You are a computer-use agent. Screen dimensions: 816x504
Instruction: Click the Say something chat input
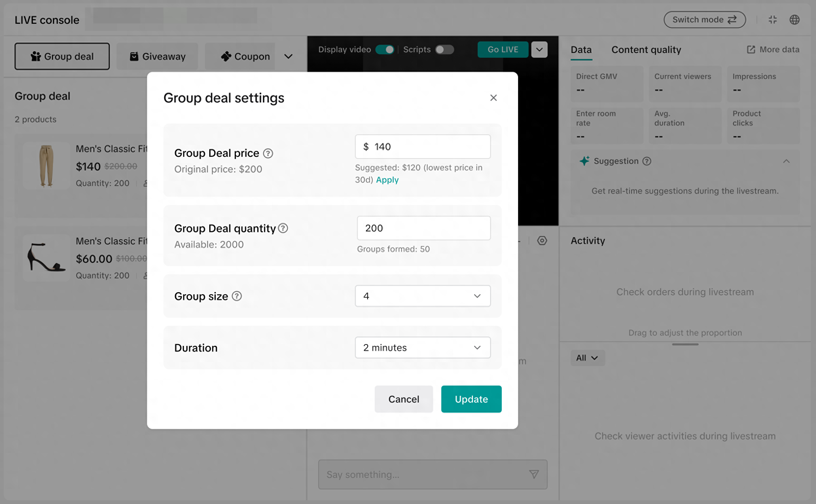pos(432,474)
